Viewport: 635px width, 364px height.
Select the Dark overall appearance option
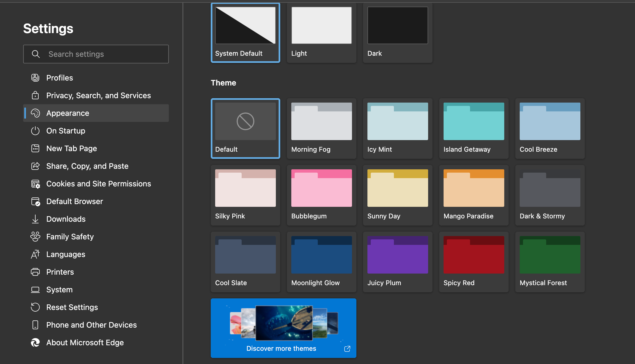coord(397,33)
